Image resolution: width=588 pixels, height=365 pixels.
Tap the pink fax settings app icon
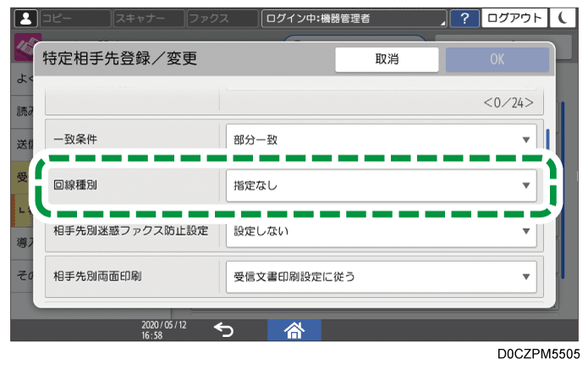pos(26,45)
